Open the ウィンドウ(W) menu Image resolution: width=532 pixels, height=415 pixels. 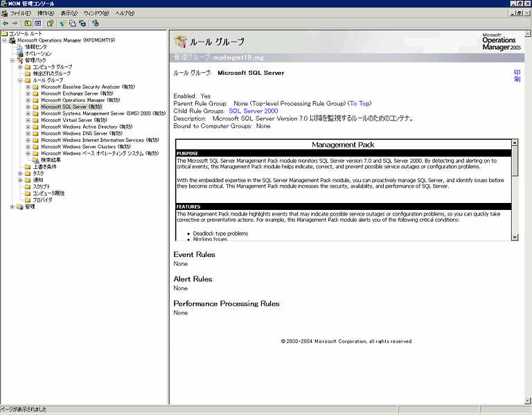click(x=96, y=13)
